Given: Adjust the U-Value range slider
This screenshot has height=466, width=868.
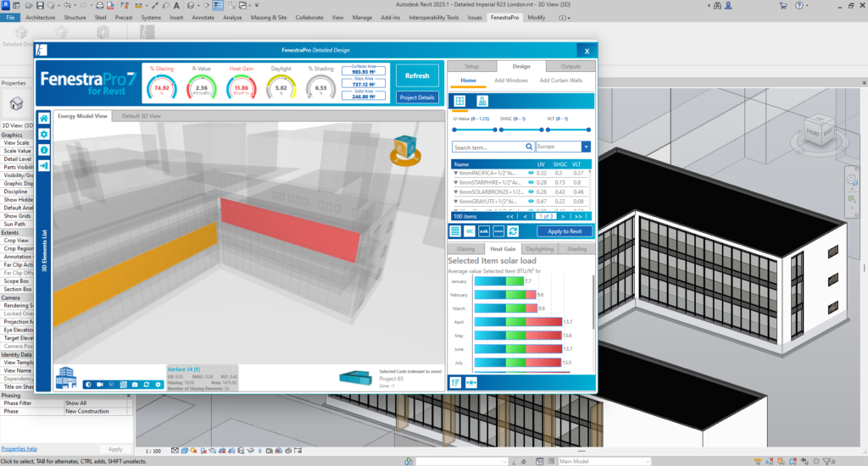Looking at the screenshot, I should [475, 130].
